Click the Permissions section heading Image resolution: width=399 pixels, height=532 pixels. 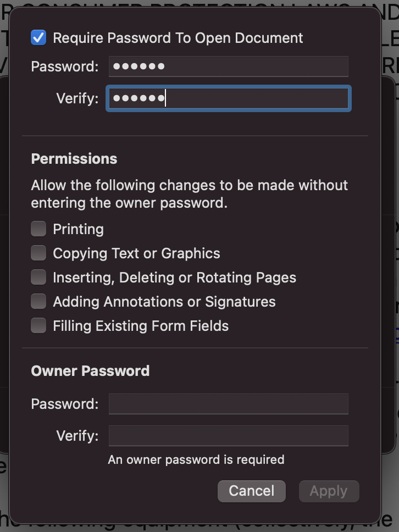click(x=74, y=159)
